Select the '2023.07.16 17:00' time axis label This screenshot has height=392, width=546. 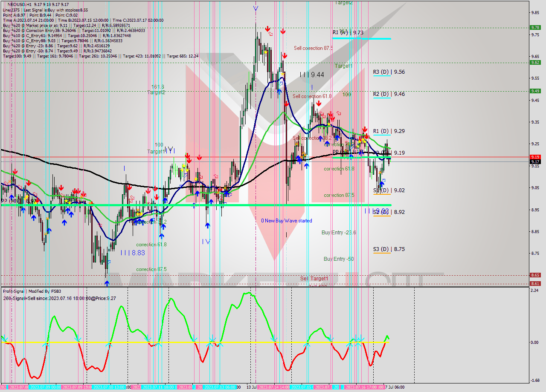(363, 387)
